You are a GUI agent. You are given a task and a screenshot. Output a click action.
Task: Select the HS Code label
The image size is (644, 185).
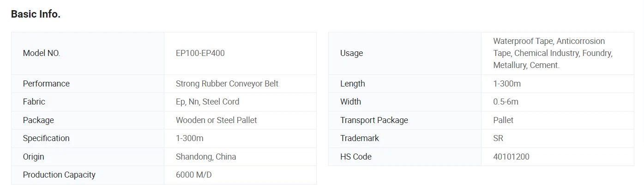[x=355, y=157]
